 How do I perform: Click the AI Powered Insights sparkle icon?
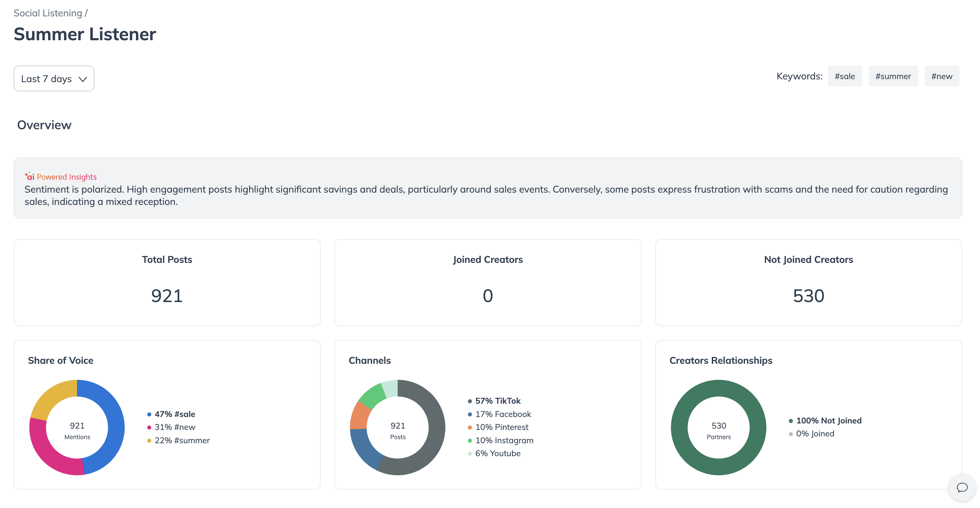[x=30, y=176]
